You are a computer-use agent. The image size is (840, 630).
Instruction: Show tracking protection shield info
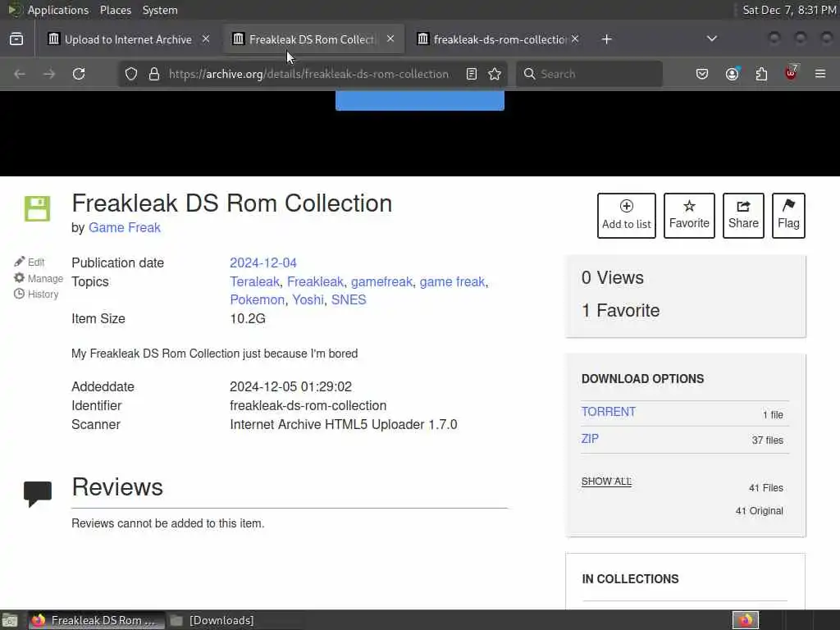pyautogui.click(x=131, y=74)
